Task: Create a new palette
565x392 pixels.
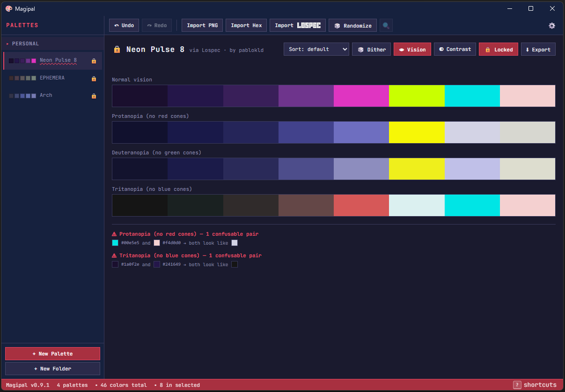Action: click(52, 354)
